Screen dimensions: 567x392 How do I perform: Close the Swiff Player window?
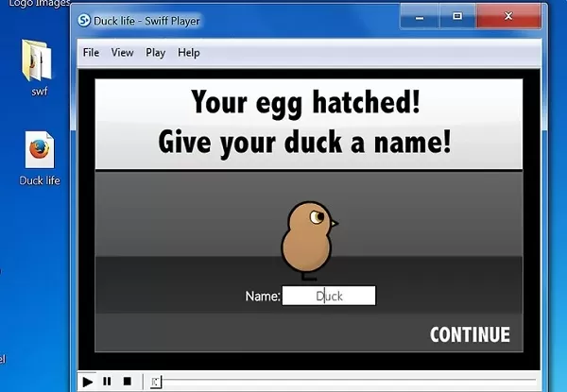508,17
